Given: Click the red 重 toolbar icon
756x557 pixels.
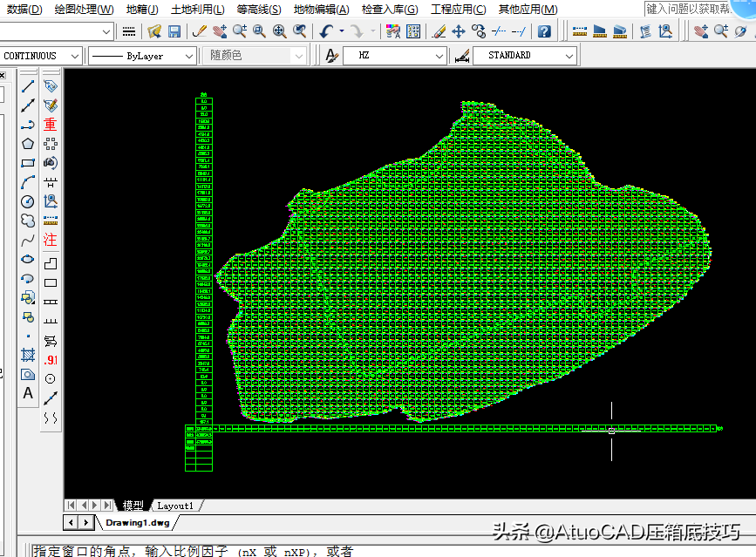Looking at the screenshot, I should point(51,125).
